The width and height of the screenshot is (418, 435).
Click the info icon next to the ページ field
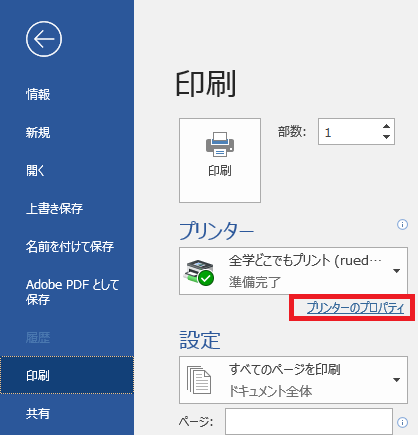402,422
